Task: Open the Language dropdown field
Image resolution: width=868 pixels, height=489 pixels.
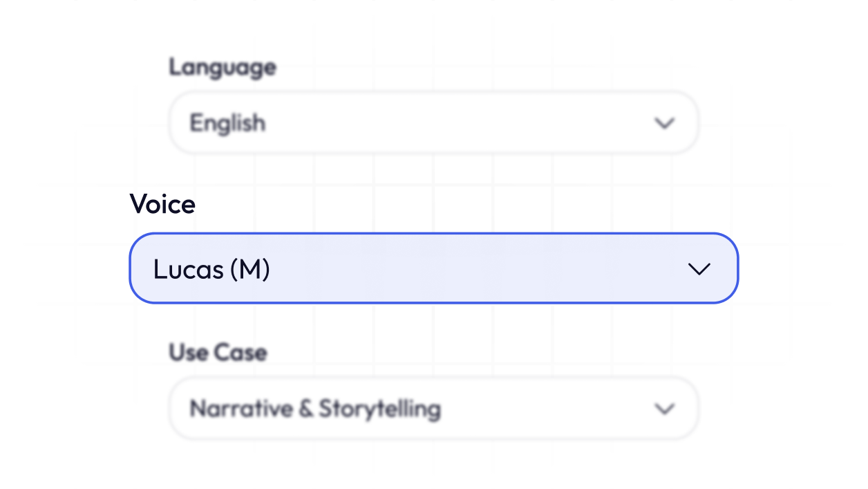Action: click(433, 122)
